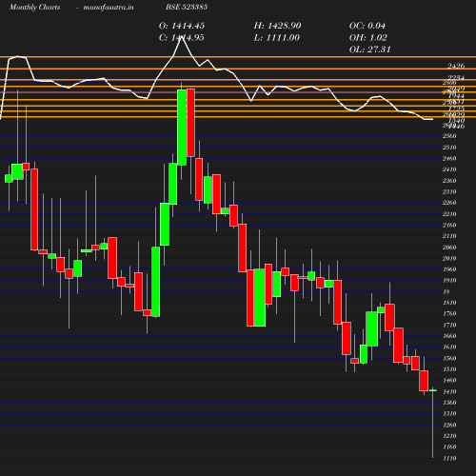Click the 2410 price axis label
Viewport: 476px width, 476px height.
tap(449, 169)
